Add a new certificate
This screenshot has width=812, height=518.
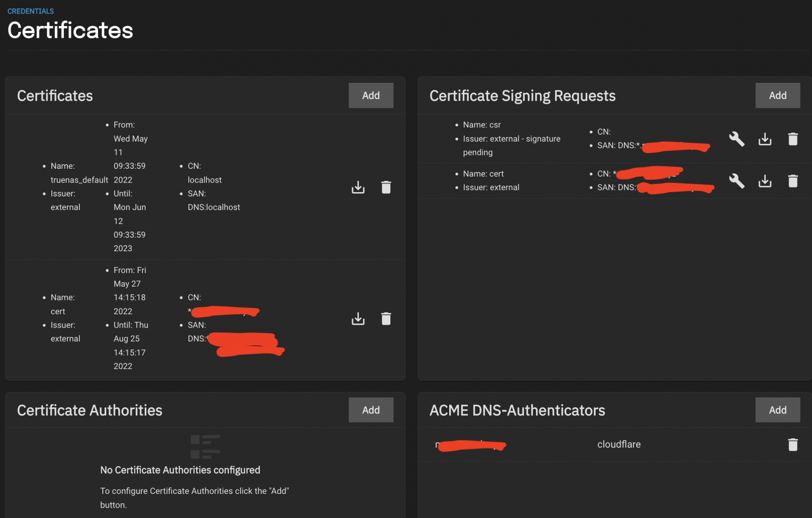[371, 95]
